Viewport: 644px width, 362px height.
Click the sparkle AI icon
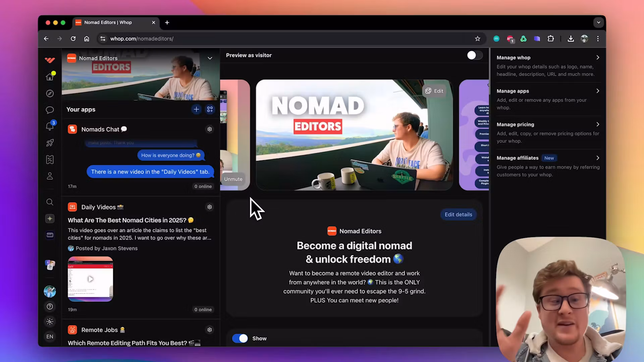pyautogui.click(x=50, y=218)
